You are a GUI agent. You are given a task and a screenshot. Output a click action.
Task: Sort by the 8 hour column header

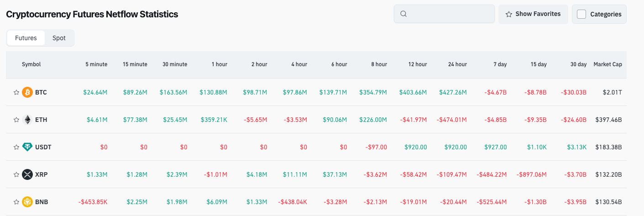pyautogui.click(x=379, y=64)
